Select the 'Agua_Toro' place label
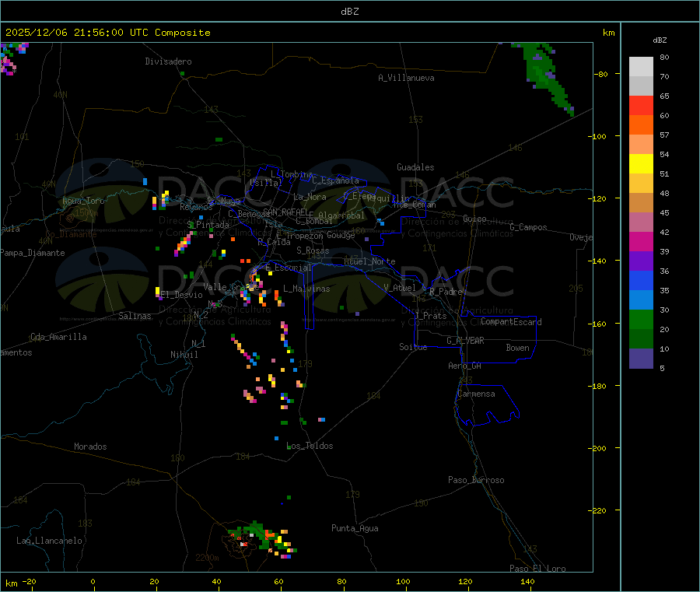Viewport: 700px width, 592px height. coord(83,201)
